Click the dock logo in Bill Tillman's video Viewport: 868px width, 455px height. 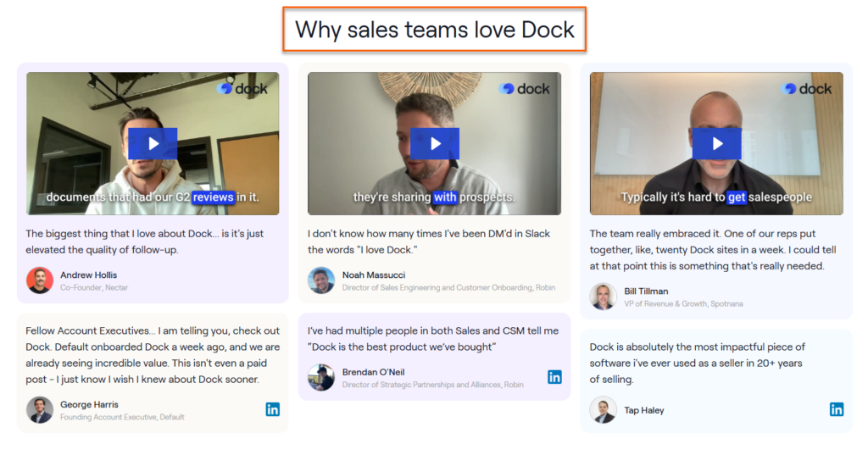pos(806,89)
